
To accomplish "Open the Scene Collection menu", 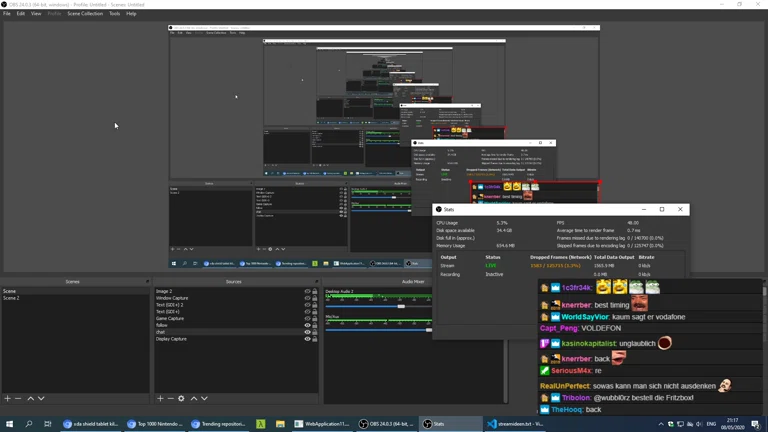I will point(85,14).
